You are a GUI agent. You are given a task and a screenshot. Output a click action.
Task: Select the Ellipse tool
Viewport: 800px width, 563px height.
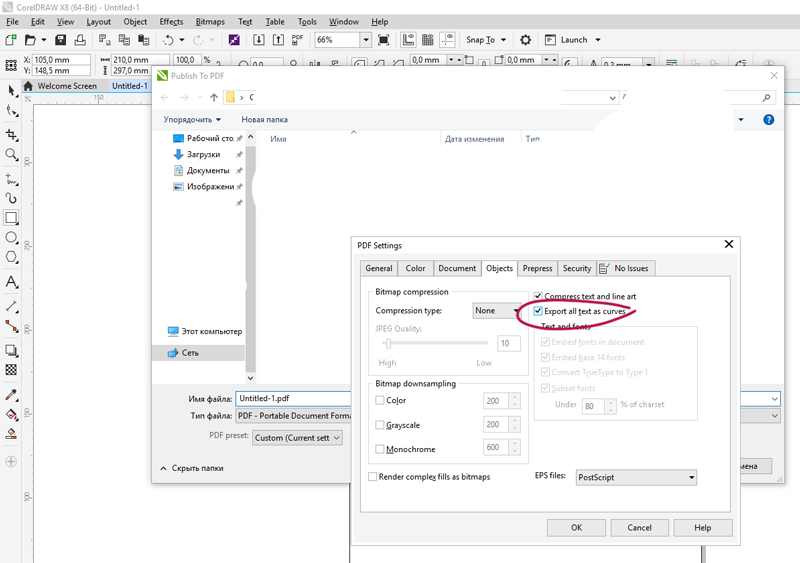click(x=12, y=238)
